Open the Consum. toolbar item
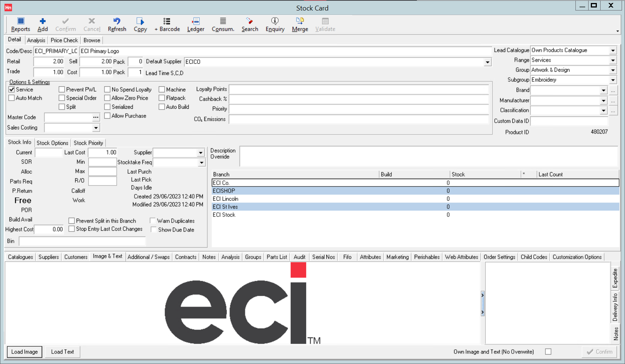Image resolution: width=625 pixels, height=364 pixels. [223, 25]
